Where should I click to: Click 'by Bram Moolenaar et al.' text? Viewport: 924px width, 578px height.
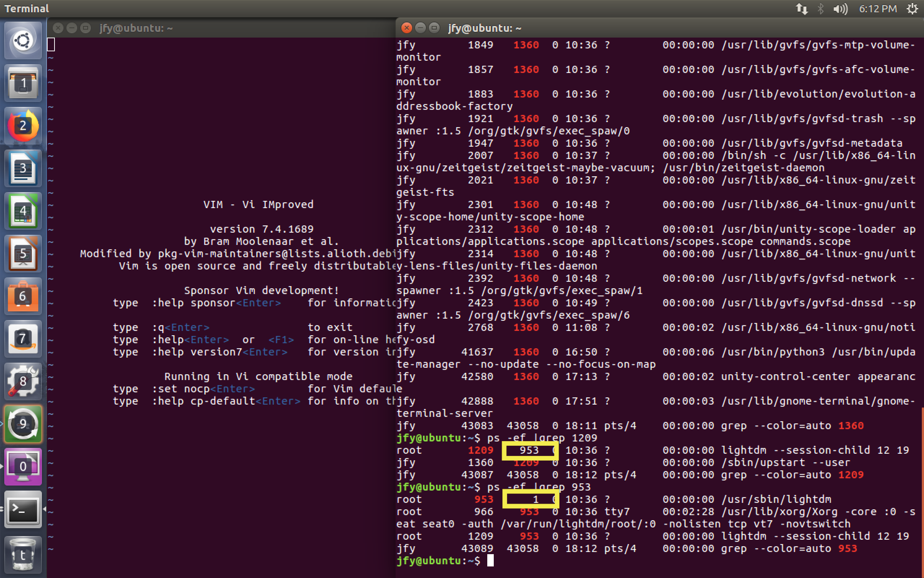point(262,241)
